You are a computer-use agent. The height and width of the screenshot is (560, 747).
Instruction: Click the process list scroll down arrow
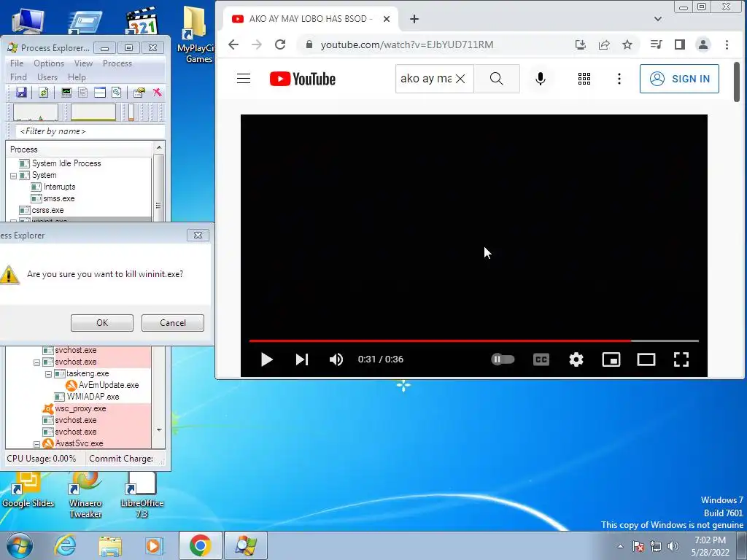tap(159, 430)
